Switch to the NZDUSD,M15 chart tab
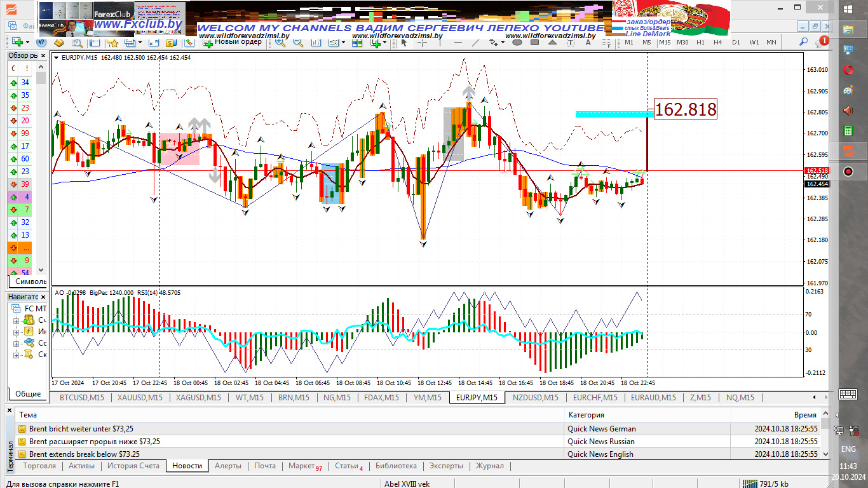Image resolution: width=868 pixels, height=488 pixels. (x=535, y=398)
